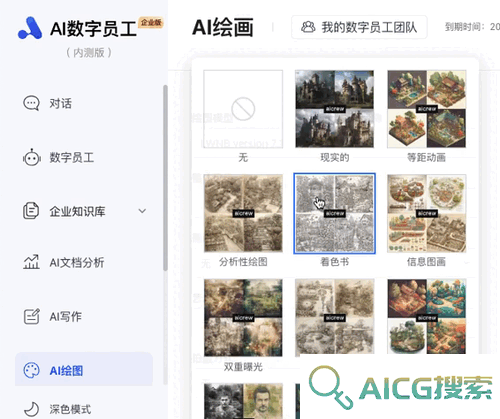Select the AI绘图 palette icon
The width and height of the screenshot is (500, 419).
[x=31, y=370]
